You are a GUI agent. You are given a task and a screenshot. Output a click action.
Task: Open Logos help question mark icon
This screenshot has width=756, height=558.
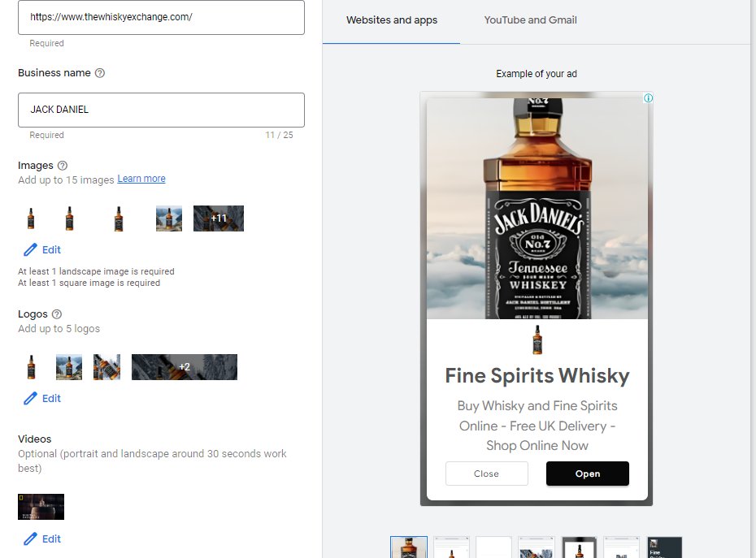[x=56, y=314]
